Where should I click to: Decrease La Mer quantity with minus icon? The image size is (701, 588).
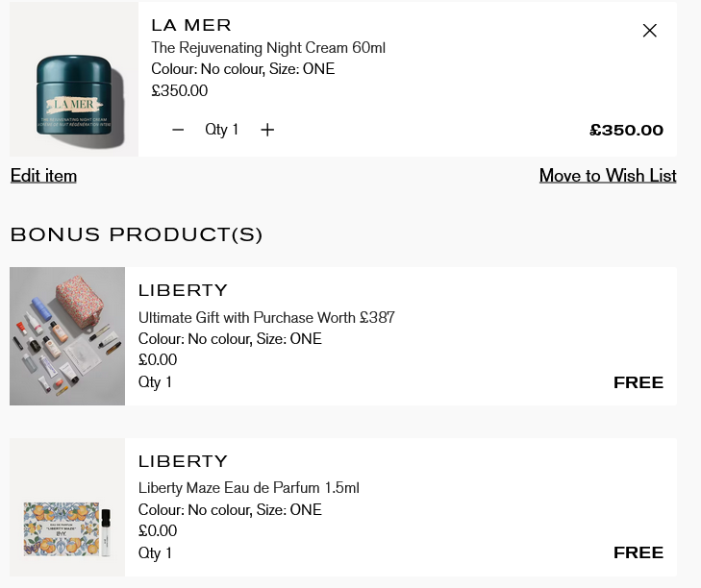click(178, 130)
